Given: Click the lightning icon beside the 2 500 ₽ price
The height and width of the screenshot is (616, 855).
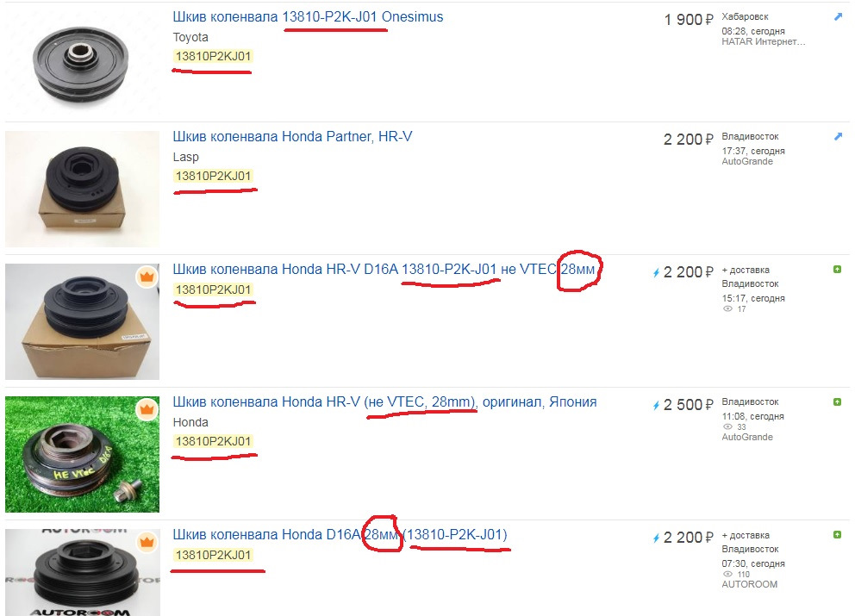Looking at the screenshot, I should [656, 405].
